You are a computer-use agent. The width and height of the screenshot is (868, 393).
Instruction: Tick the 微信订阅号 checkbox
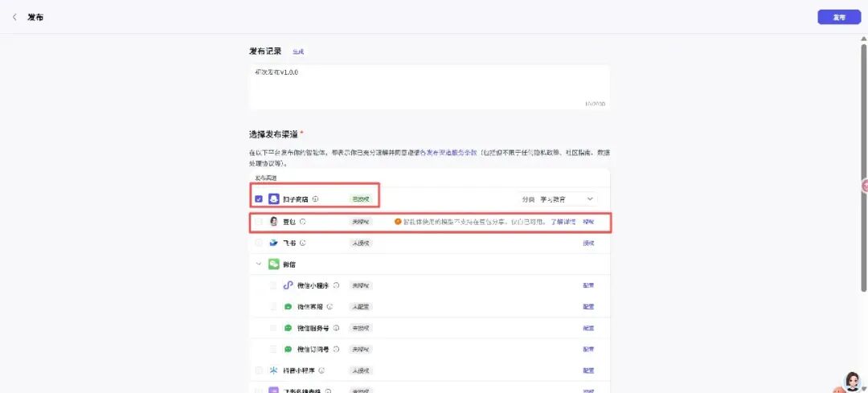[x=273, y=350]
